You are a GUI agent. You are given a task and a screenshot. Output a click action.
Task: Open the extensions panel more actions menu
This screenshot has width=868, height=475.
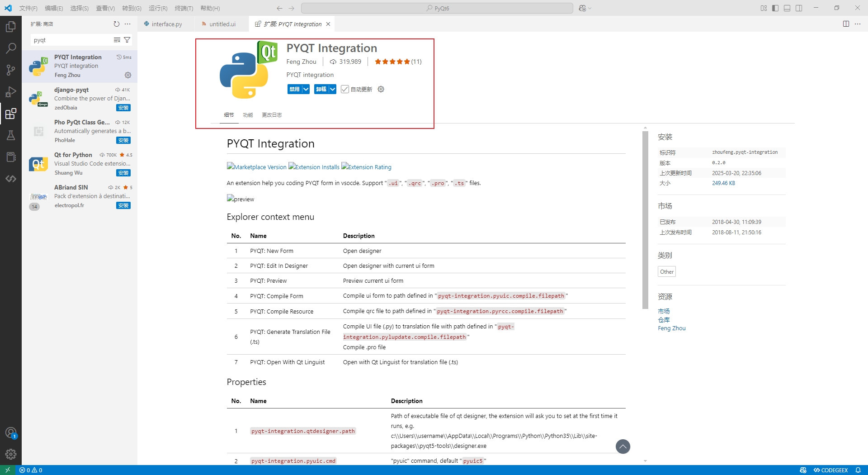click(128, 24)
